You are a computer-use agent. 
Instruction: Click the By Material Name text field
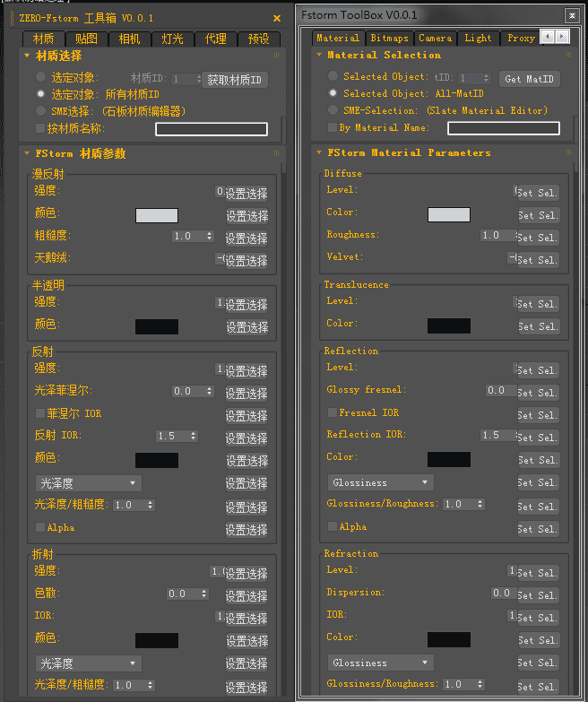point(504,129)
